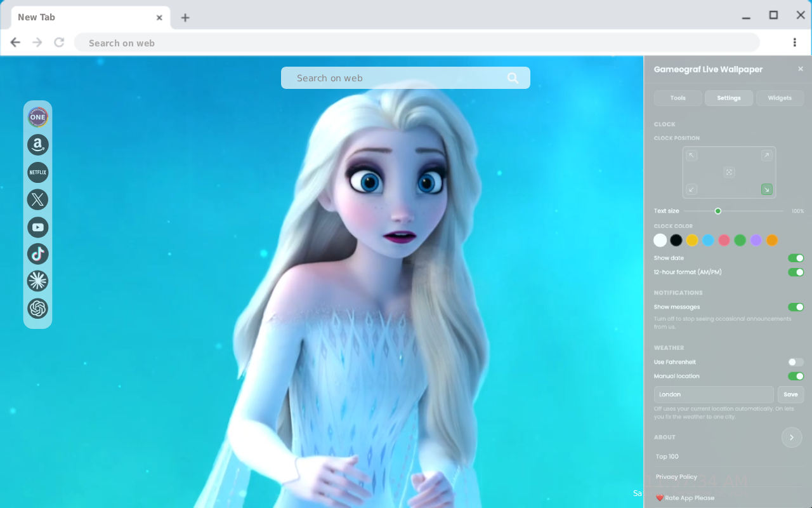
Task: Click the chevron arrow next to About
Action: pyautogui.click(x=792, y=438)
